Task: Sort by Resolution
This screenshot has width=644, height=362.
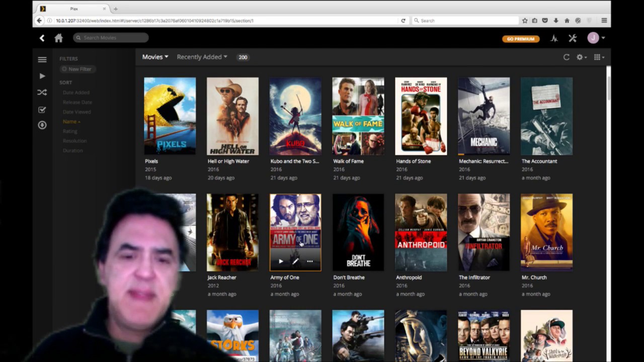Action: tap(75, 141)
